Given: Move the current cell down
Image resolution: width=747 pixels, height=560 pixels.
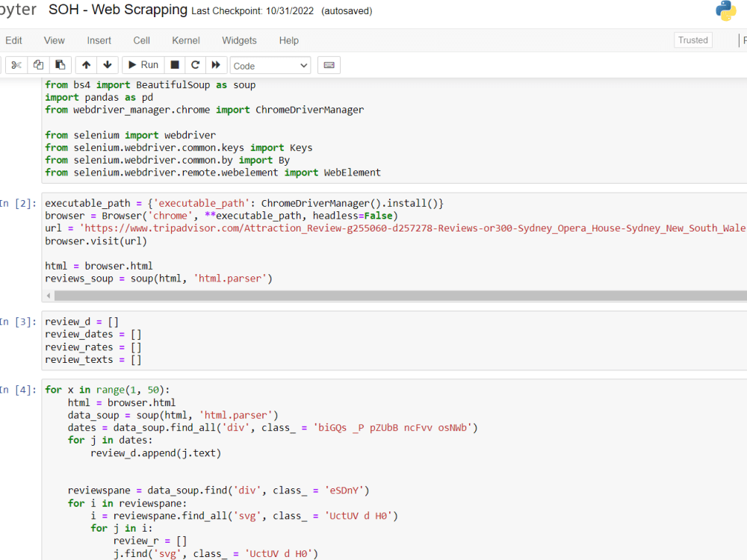Looking at the screenshot, I should pos(107,65).
